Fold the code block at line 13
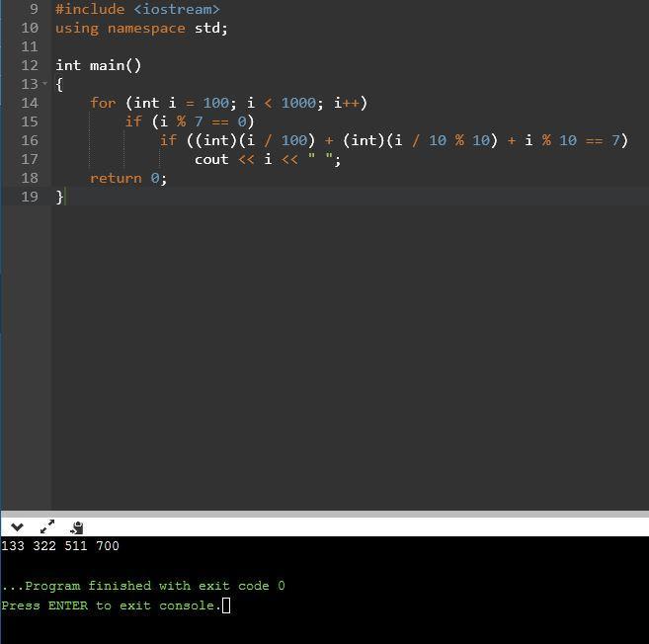The image size is (649, 644). (x=44, y=84)
